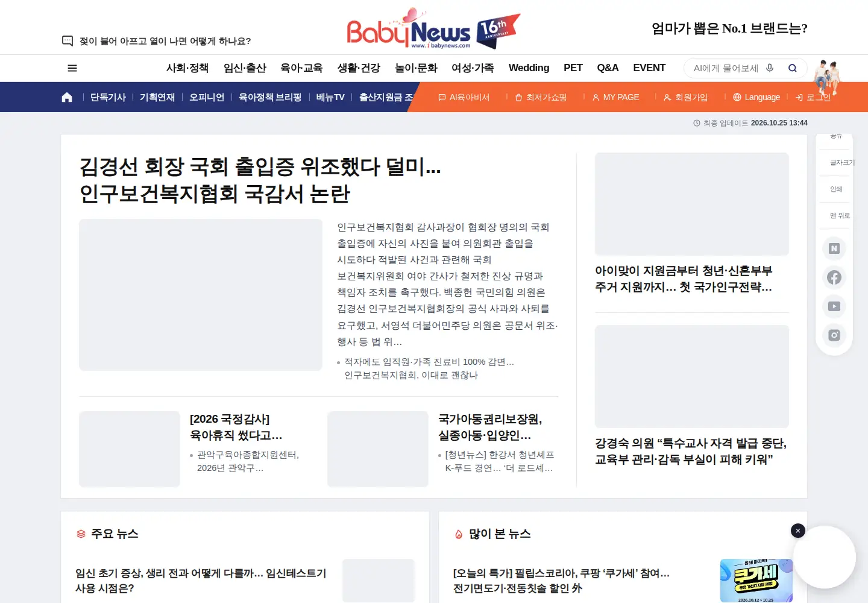Click the magnifier search icon
Screen dimensions: 868x603
pos(793,68)
